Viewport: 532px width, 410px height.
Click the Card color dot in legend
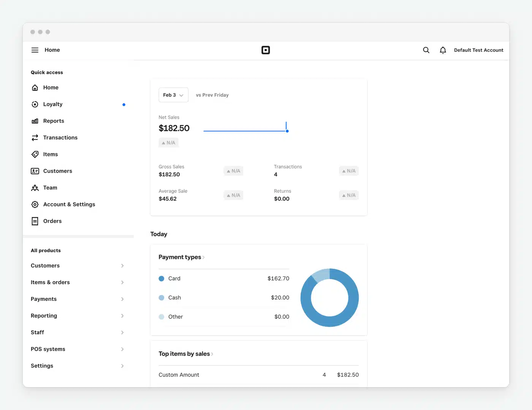point(161,278)
